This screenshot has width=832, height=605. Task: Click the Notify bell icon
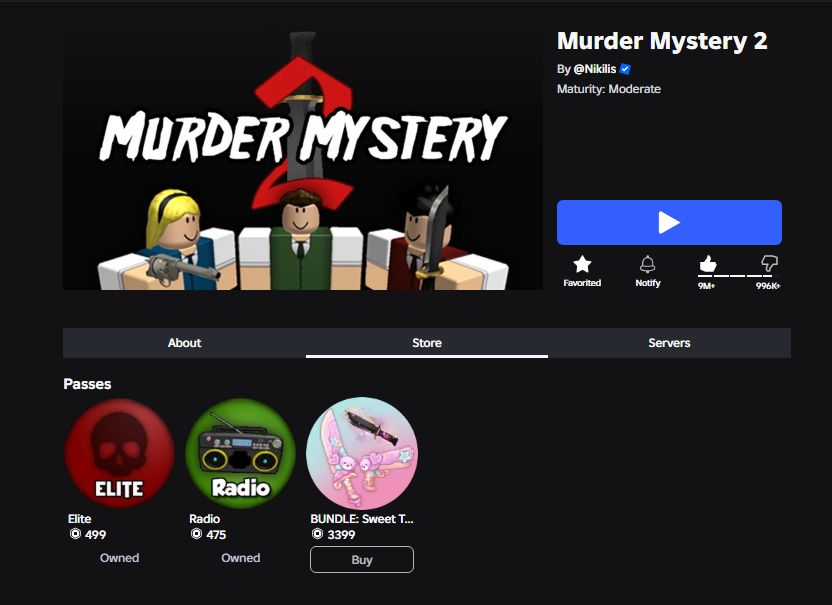click(x=647, y=264)
